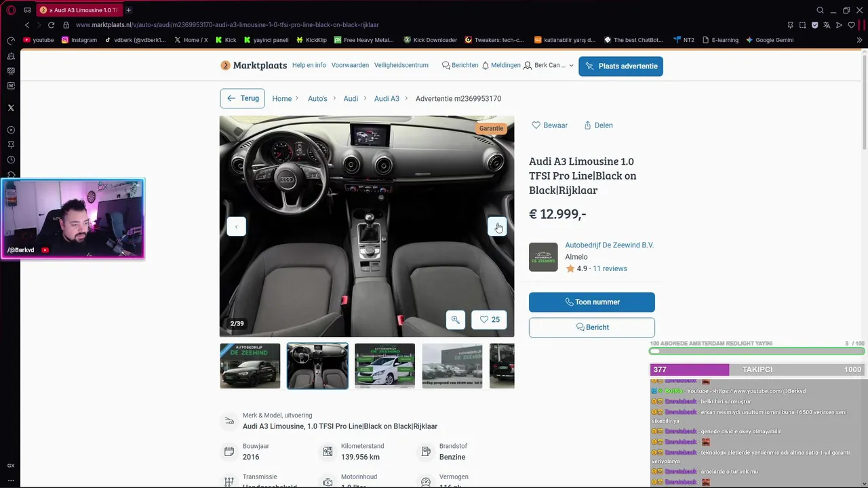The height and width of the screenshot is (488, 868).
Task: Share the ad via Delen
Action: coord(598,125)
